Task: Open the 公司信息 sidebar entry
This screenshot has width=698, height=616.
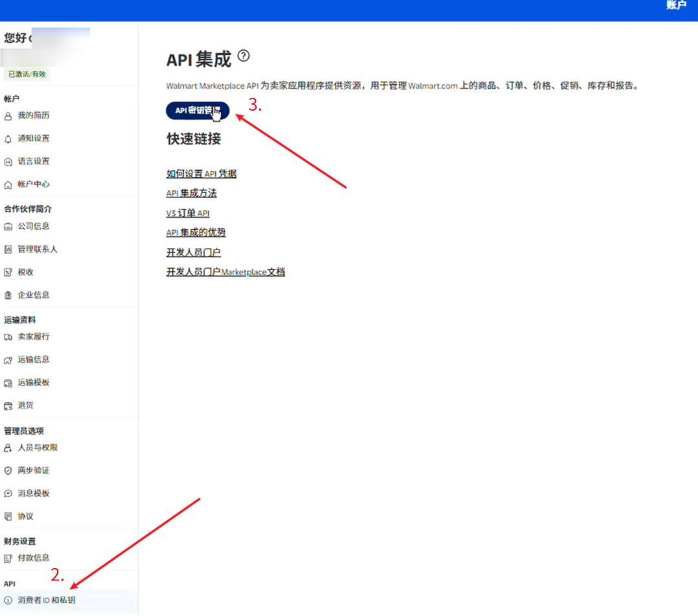Action: (34, 226)
